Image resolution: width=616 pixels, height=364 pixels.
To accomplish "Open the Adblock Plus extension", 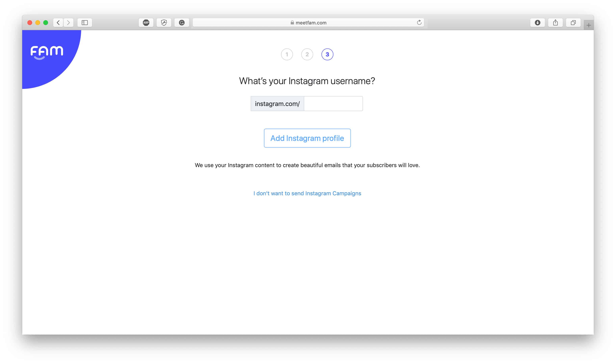I will tap(146, 23).
